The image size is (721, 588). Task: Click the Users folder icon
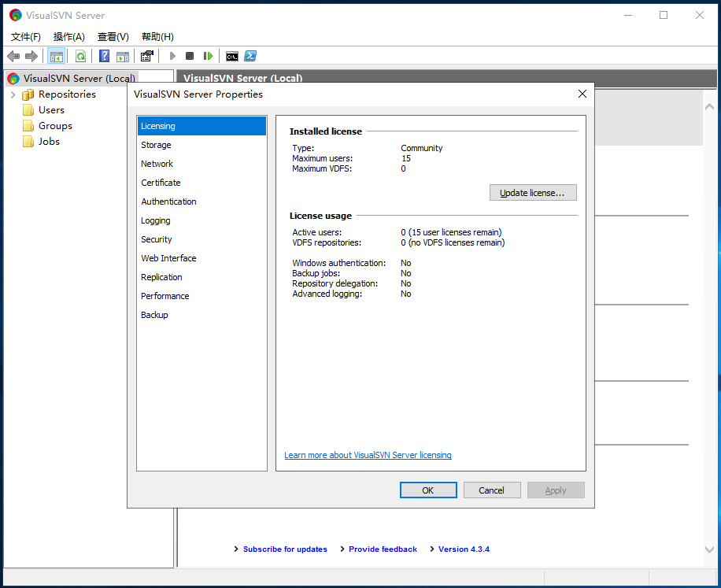(x=28, y=110)
